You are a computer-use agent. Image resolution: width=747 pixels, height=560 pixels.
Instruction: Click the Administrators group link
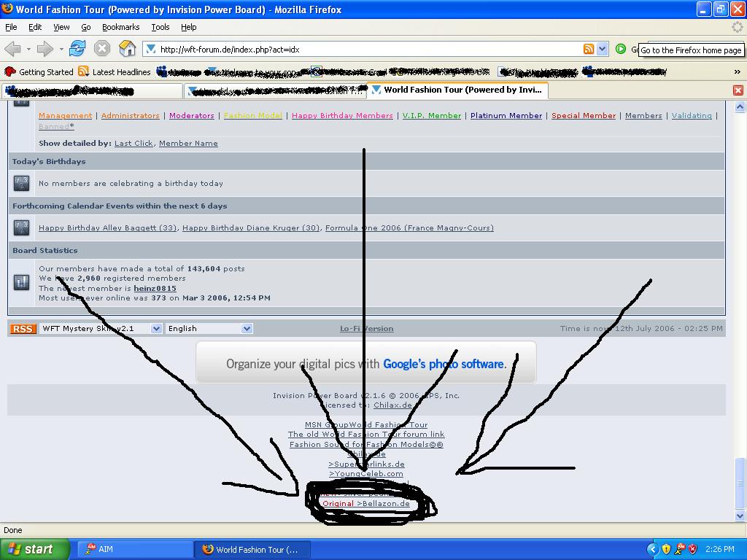(x=130, y=116)
